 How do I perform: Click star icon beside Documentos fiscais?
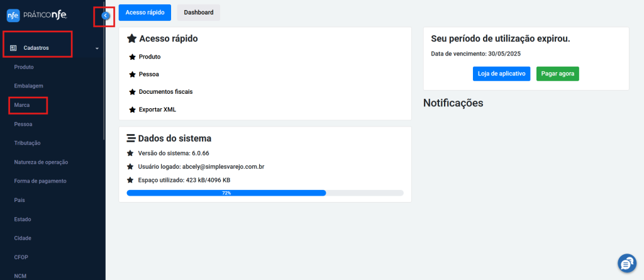pos(132,92)
